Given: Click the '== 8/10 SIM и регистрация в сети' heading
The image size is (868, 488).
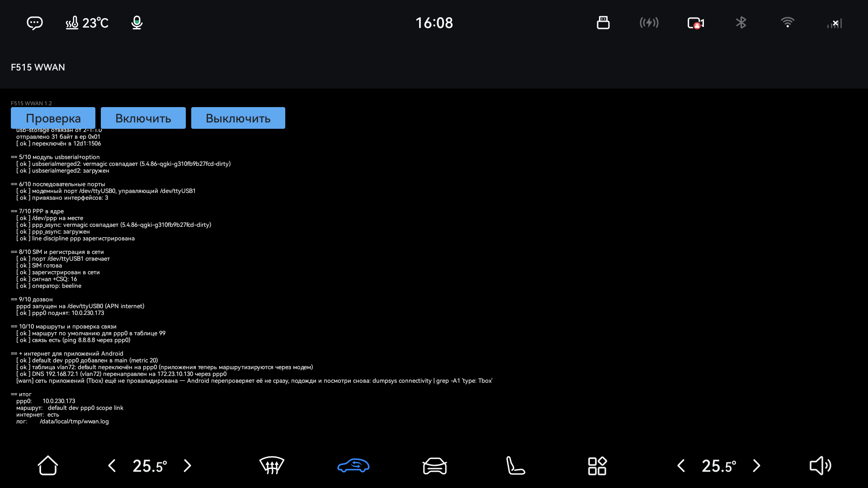Looking at the screenshot, I should click(x=57, y=252).
